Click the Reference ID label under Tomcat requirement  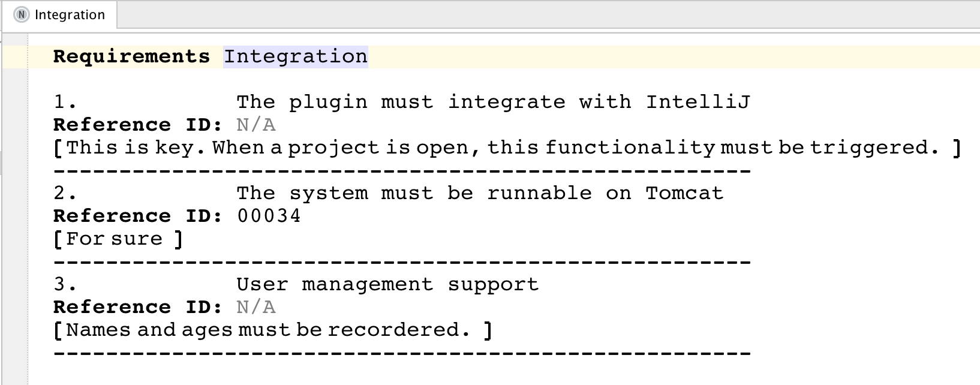pyautogui.click(x=137, y=216)
